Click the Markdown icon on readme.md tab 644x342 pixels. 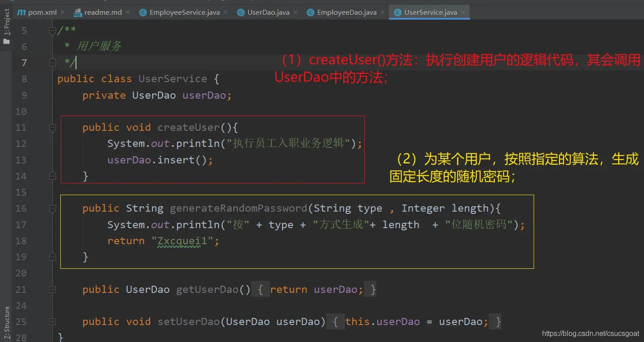coord(78,12)
